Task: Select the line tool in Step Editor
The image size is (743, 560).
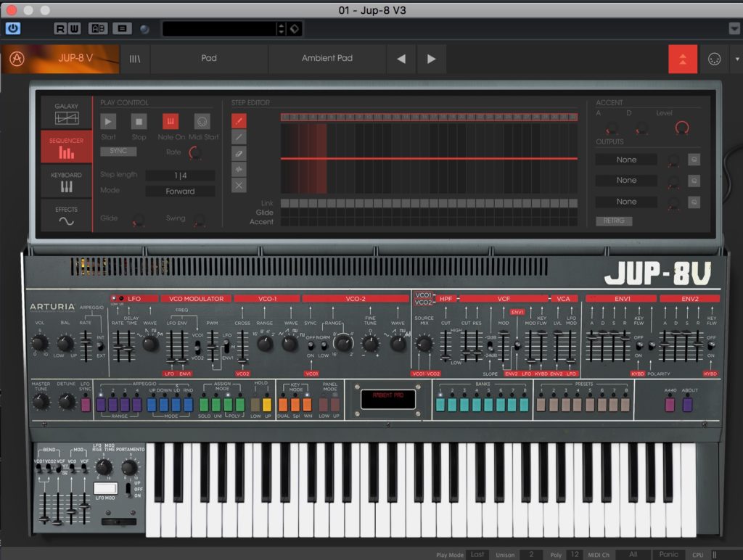Action: coord(239,137)
